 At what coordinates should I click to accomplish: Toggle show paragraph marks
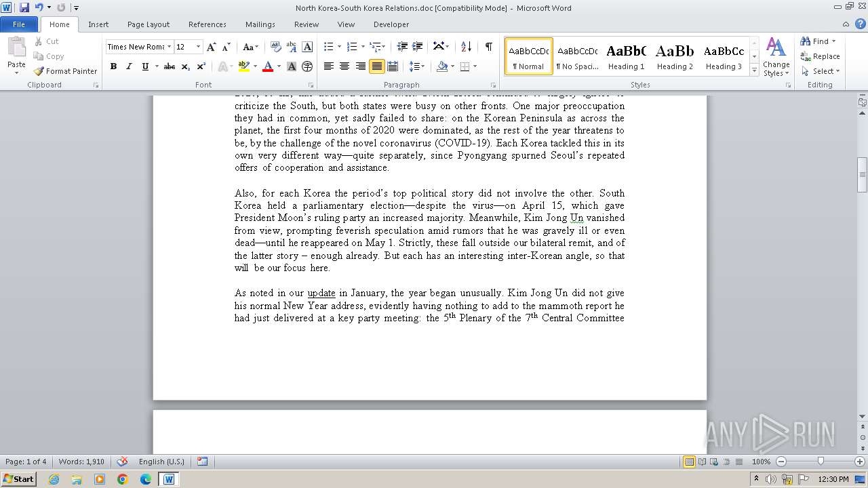point(488,47)
